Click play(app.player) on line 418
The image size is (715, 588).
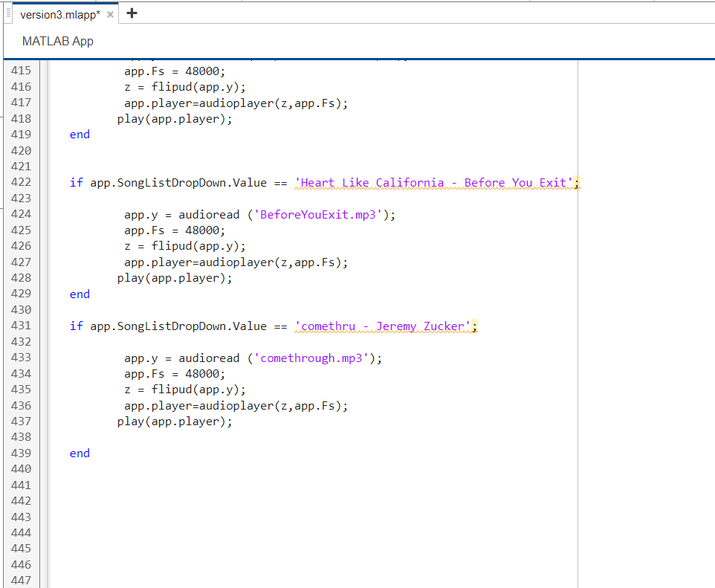pos(175,119)
